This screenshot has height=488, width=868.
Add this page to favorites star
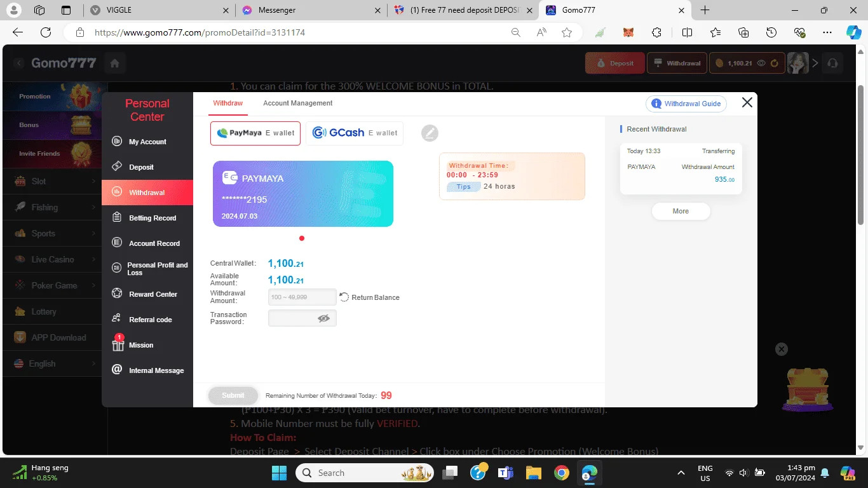tap(567, 32)
